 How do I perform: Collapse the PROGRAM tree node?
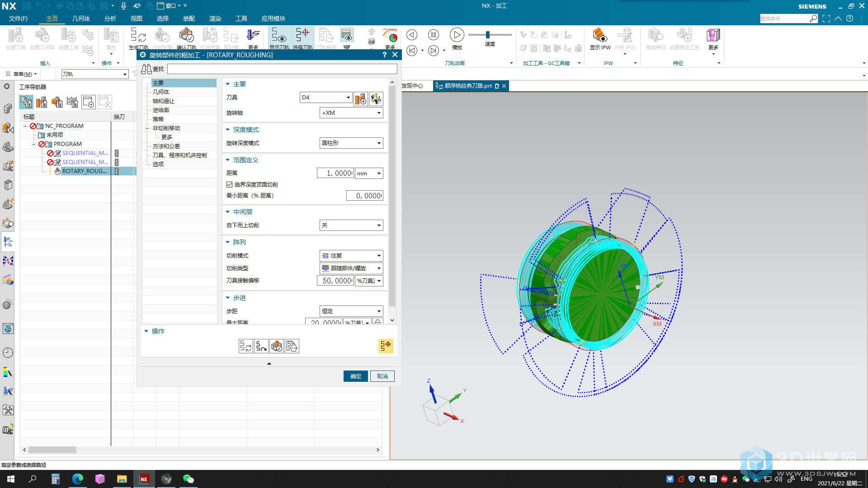[x=34, y=144]
